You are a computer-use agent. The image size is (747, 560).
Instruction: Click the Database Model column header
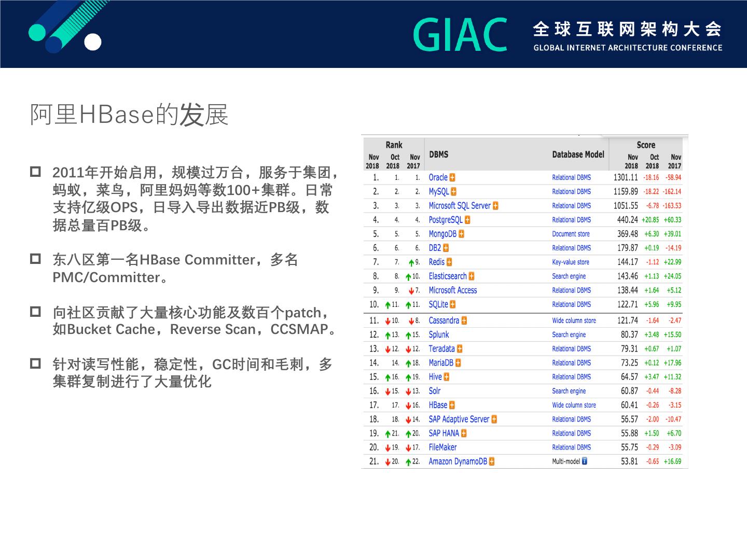click(578, 155)
